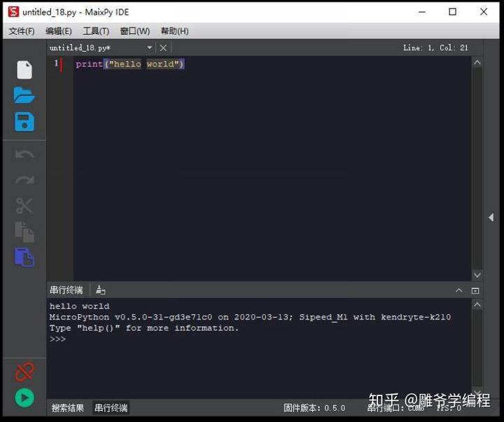Open the 文件(F) menu
Image resolution: width=504 pixels, height=422 pixels.
21,31
